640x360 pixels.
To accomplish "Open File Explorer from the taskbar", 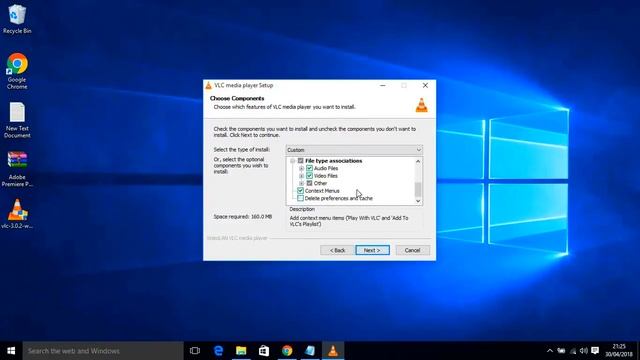I will point(241,351).
